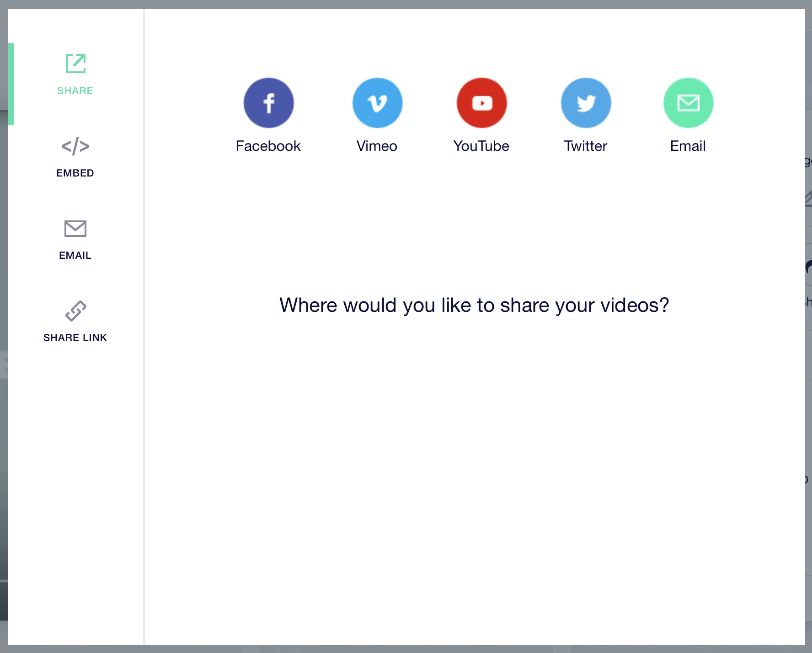Viewport: 812px width, 653px height.
Task: Click the green Email envelope circle
Action: 689,103
